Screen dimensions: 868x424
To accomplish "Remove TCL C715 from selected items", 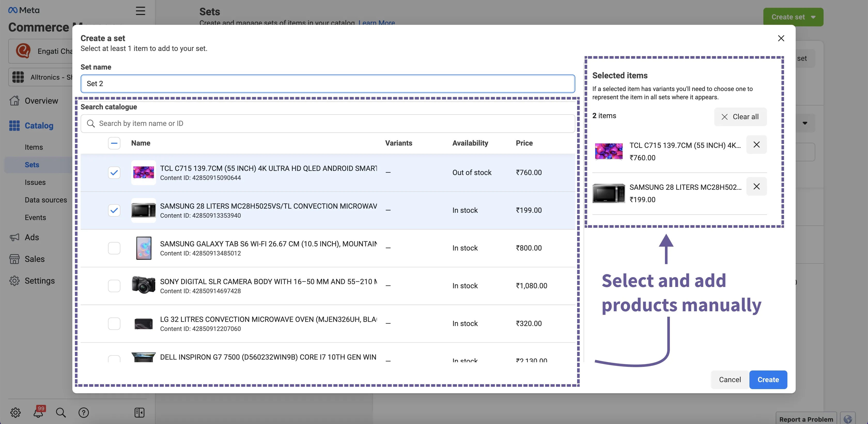I will tap(756, 144).
